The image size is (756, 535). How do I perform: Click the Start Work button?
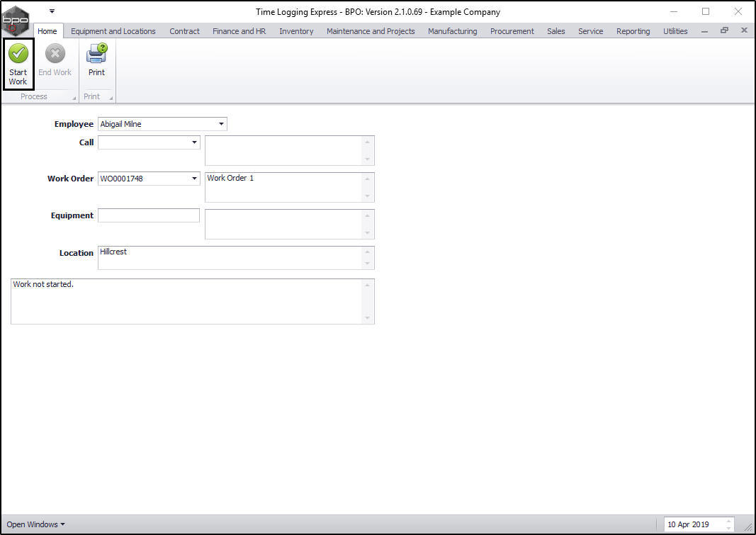18,64
